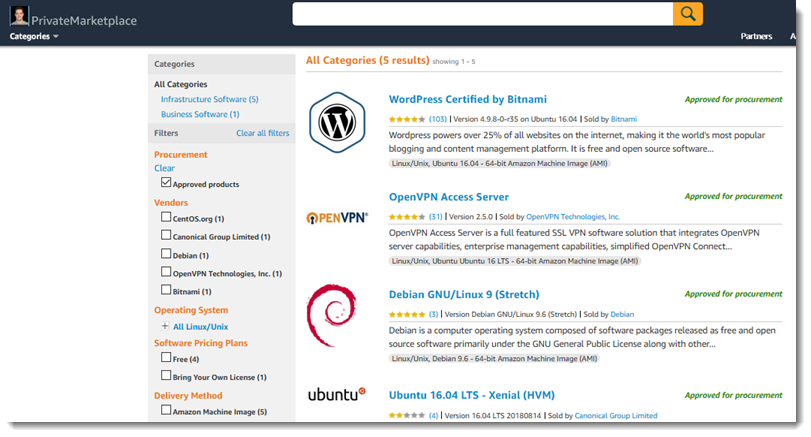Click the user avatar photo
Image resolution: width=811 pixels, height=437 pixels.
[x=19, y=16]
